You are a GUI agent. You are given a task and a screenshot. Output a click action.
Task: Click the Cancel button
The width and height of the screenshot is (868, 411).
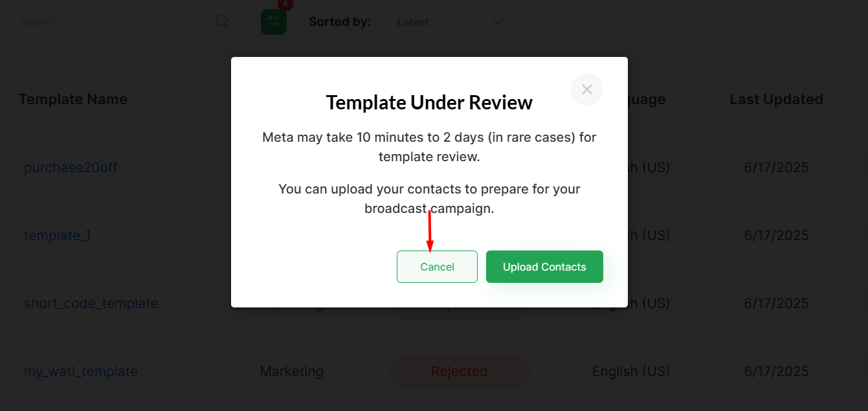coord(437,267)
